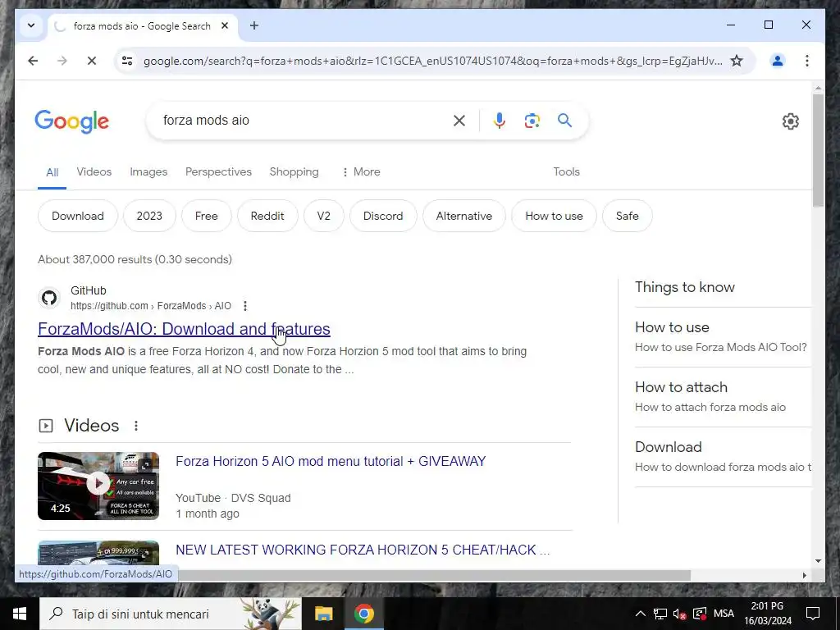840x630 pixels.
Task: Switch to the Shopping tab
Action: pyautogui.click(x=294, y=172)
